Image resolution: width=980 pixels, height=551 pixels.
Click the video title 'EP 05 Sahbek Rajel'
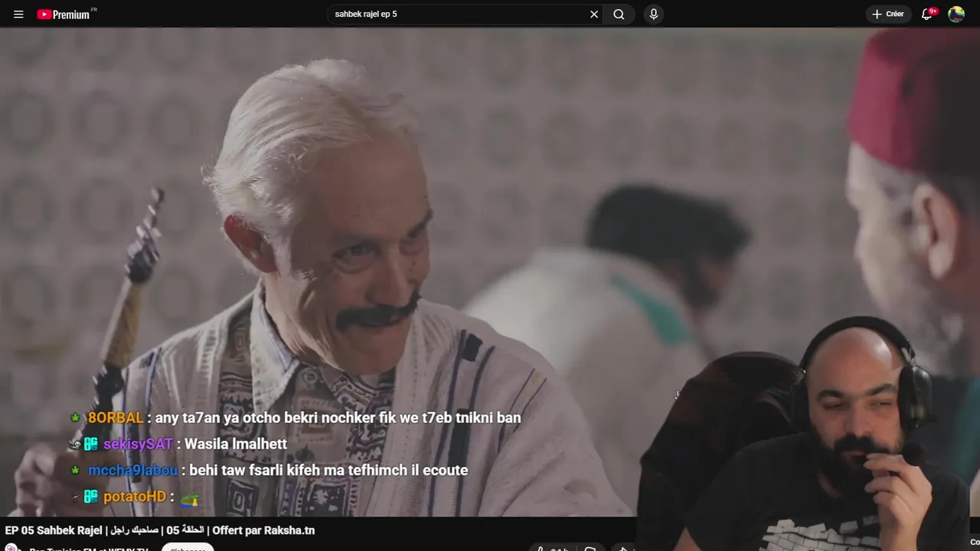coord(160,530)
